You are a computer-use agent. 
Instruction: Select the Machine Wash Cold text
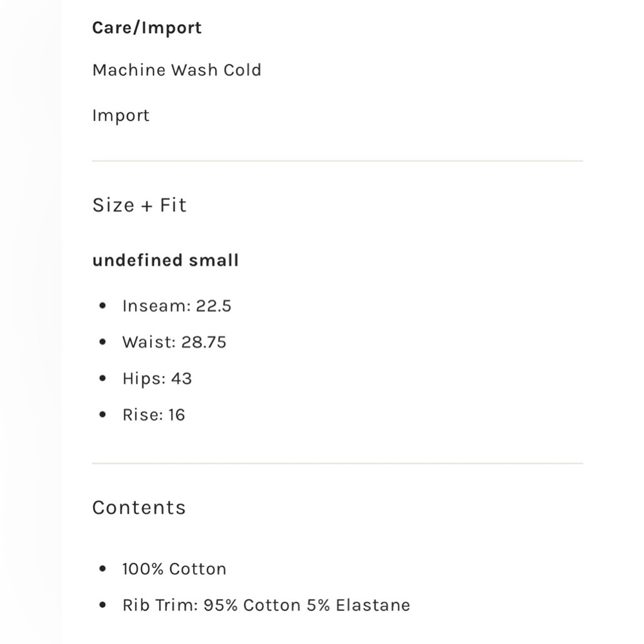(x=176, y=70)
